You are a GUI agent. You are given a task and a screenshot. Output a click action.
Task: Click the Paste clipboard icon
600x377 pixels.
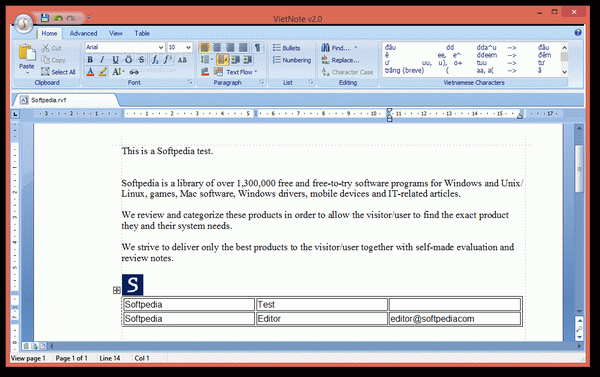click(x=27, y=56)
